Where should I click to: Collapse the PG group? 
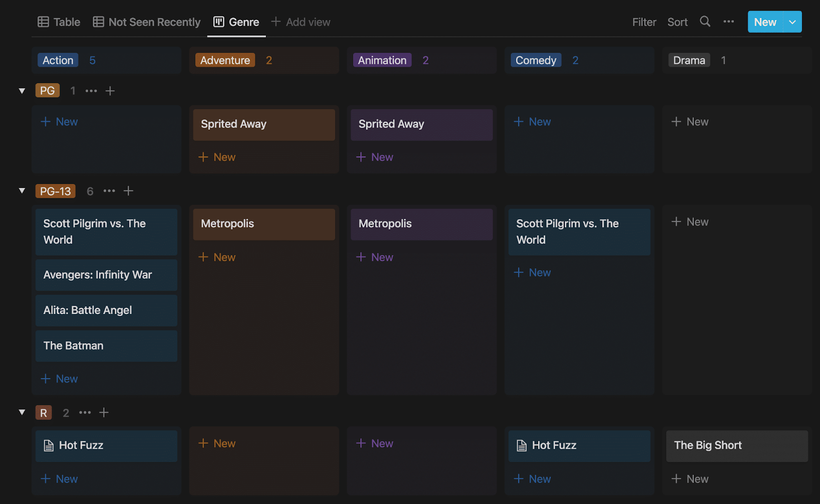pos(22,91)
